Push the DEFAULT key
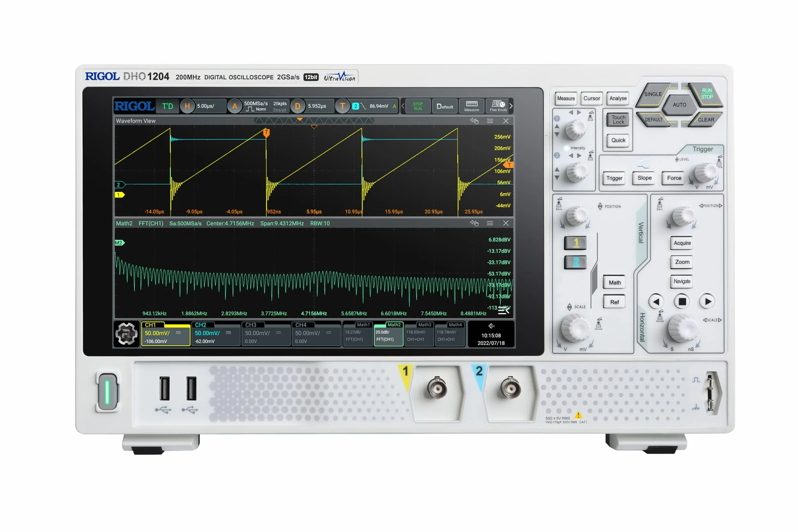 click(653, 120)
